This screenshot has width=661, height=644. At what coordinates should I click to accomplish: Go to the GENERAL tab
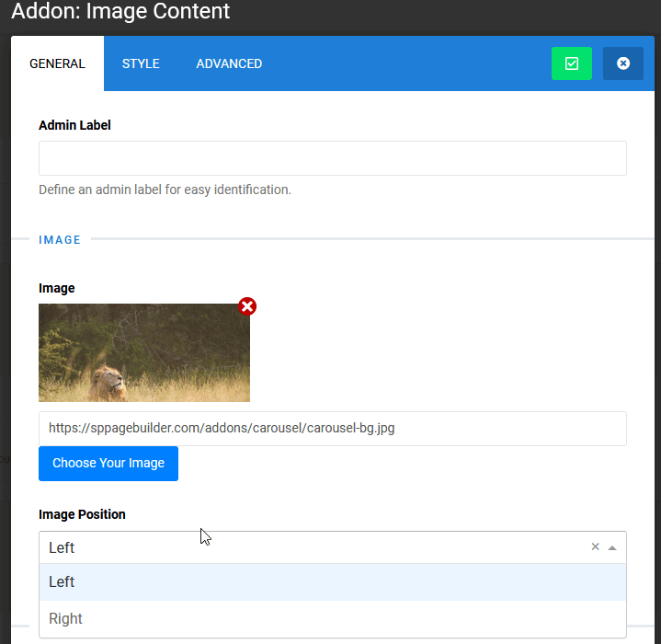pos(57,63)
